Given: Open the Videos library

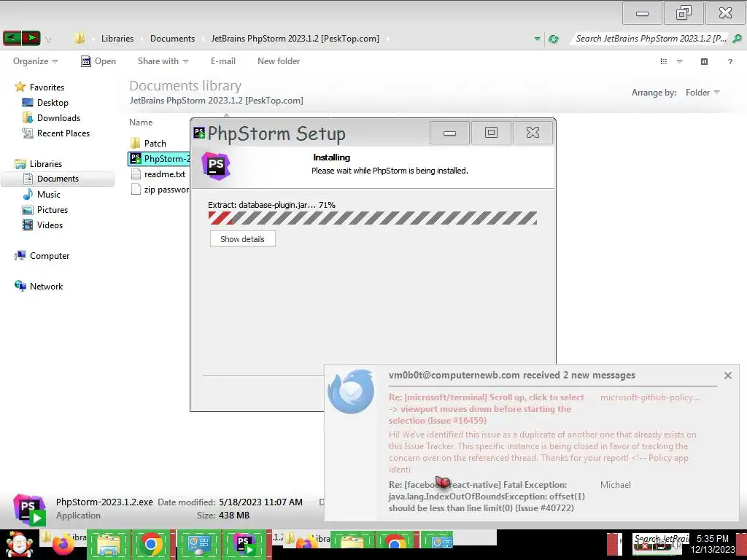Looking at the screenshot, I should coord(43,225).
